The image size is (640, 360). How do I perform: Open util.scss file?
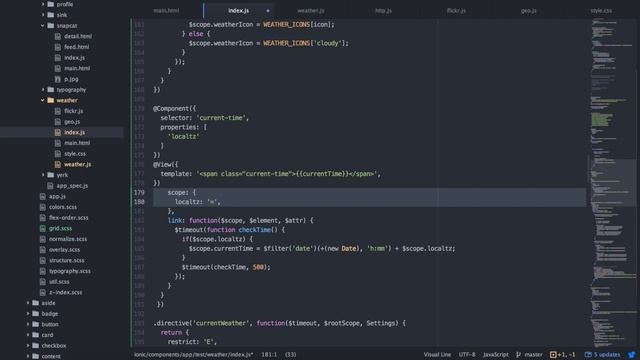click(59, 282)
